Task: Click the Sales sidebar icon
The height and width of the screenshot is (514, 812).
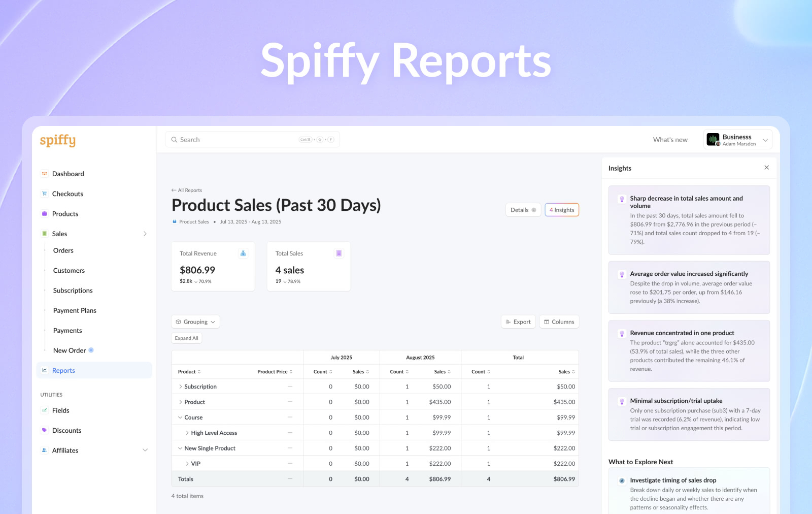Action: pyautogui.click(x=45, y=234)
